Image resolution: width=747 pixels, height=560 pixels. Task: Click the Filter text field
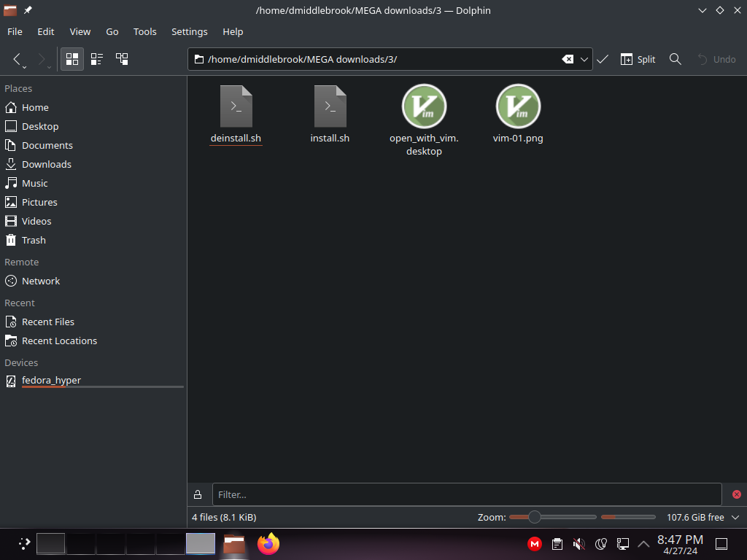[467, 494]
